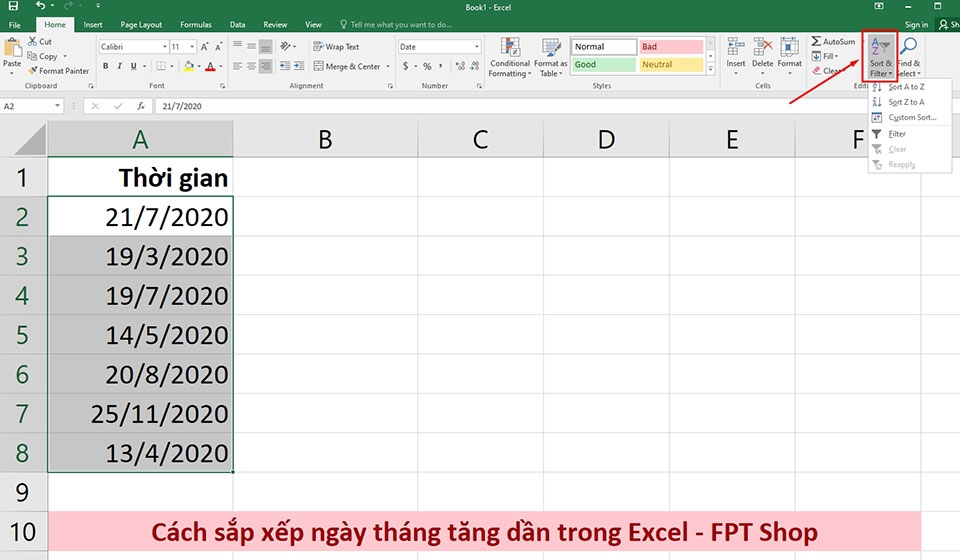The image size is (960, 560).
Task: Increase decimal places
Action: point(460,66)
